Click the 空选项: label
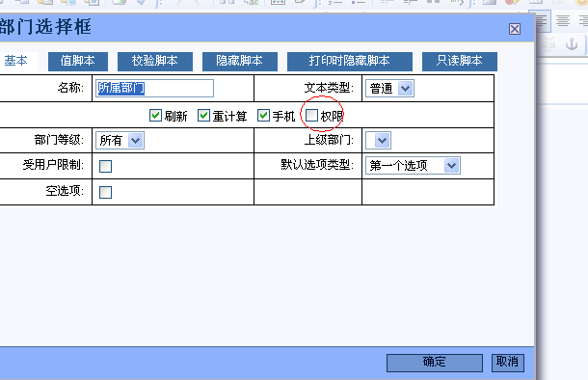Viewport: 588px width, 380px height. click(x=66, y=191)
